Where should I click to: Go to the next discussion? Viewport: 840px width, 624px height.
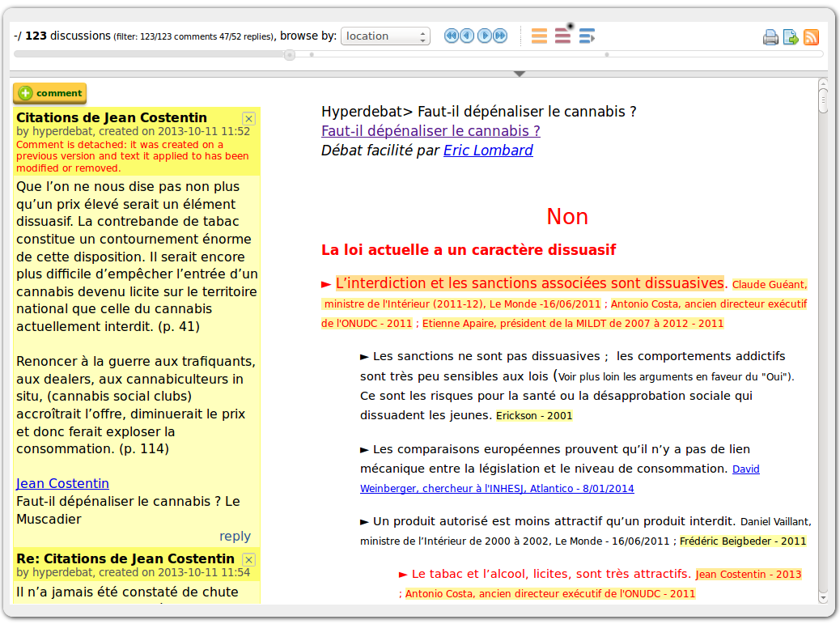[x=484, y=36]
